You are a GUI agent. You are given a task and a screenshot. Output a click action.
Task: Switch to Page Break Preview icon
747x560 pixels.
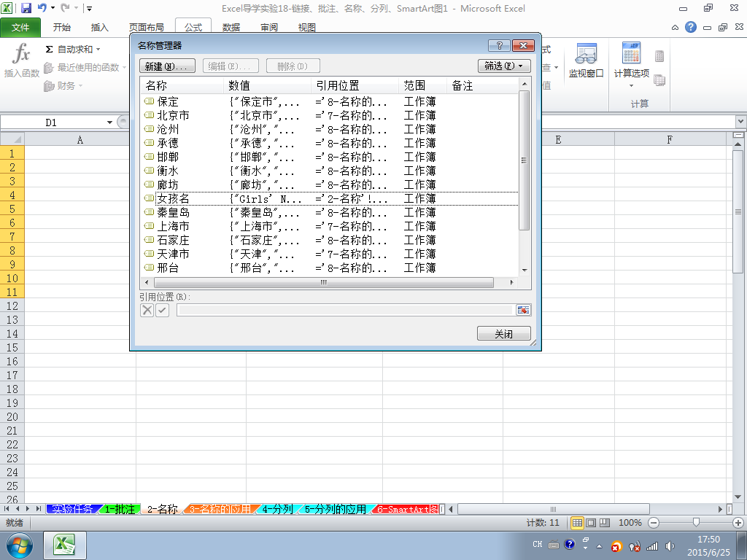click(605, 523)
